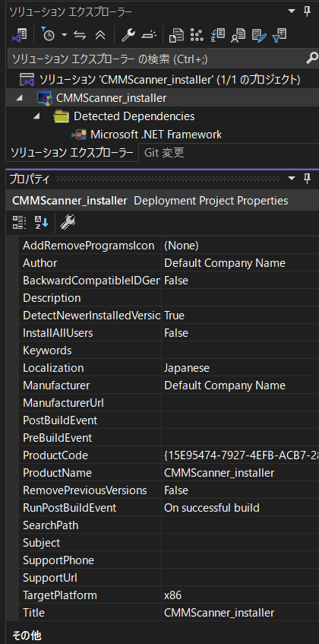
Task: Select the Detected Dependencies folder
Action: click(x=134, y=116)
